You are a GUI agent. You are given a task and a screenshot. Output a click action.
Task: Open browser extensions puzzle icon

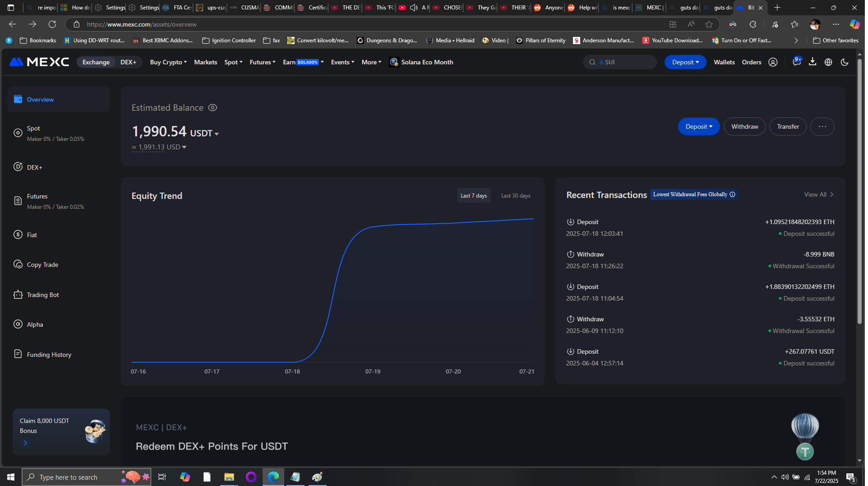click(753, 24)
